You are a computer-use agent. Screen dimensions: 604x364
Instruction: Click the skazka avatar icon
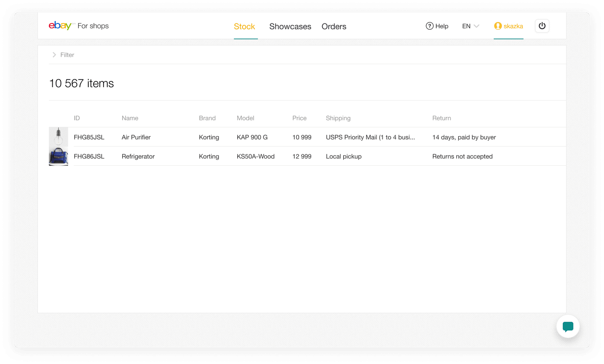498,26
